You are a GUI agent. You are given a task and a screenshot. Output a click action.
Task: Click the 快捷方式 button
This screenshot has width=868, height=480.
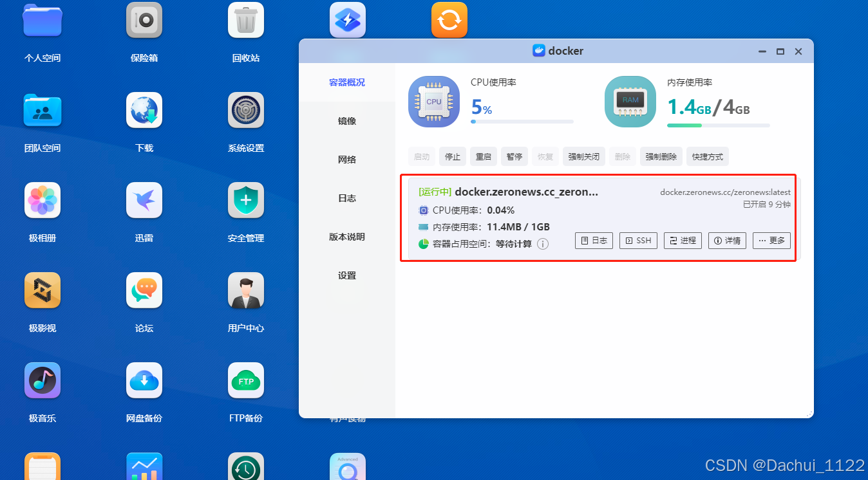click(x=708, y=156)
